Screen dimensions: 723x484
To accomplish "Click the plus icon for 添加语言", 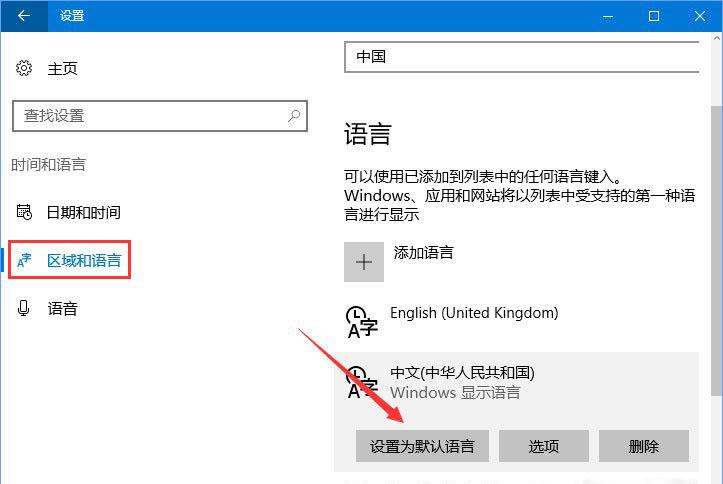I will (x=364, y=262).
